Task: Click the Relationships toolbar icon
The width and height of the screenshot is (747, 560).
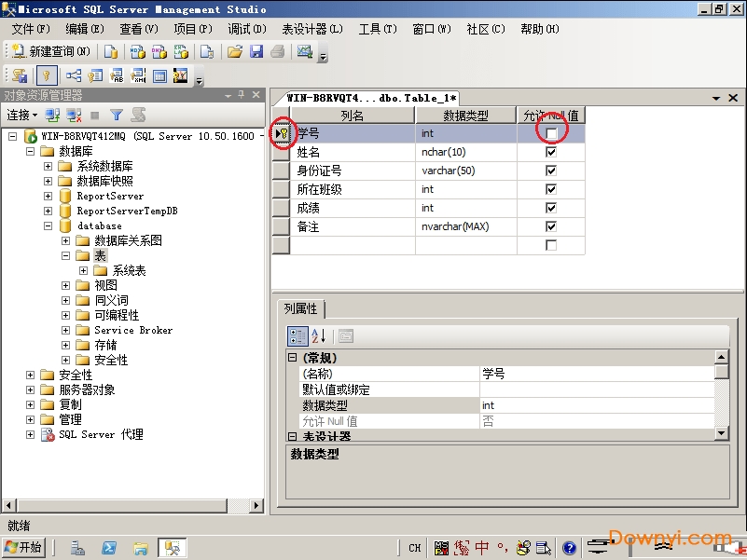Action: 73,75
